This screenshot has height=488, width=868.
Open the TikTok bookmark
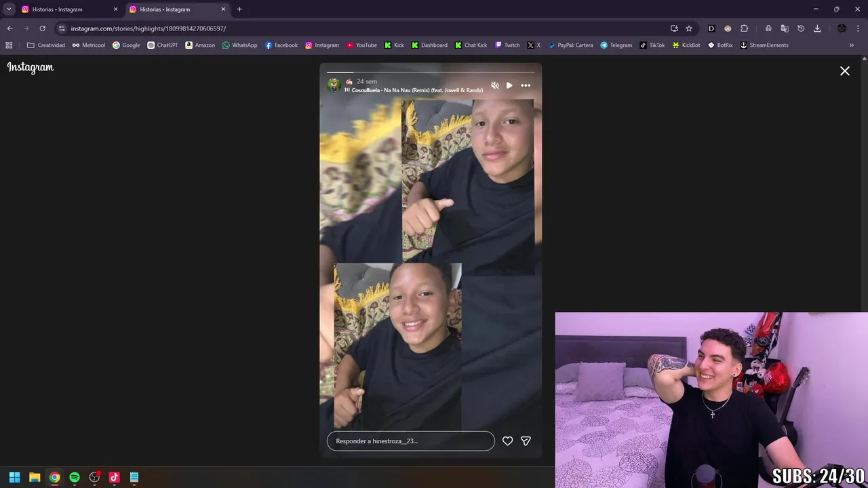point(652,45)
